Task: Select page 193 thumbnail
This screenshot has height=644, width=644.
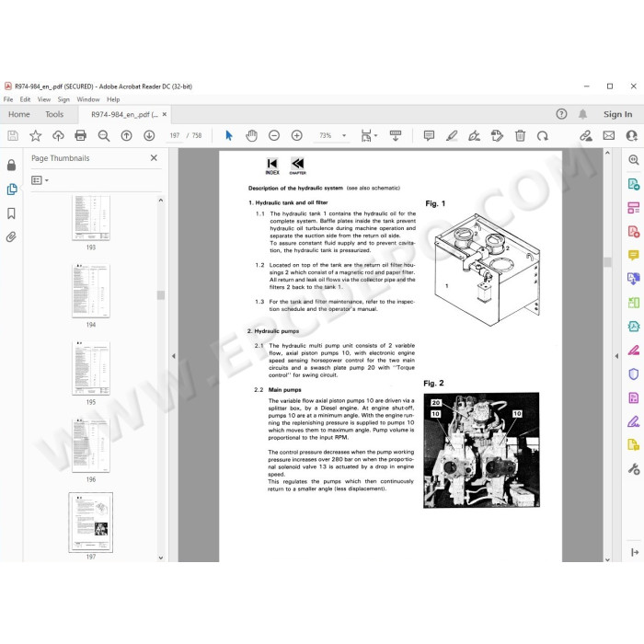Action: click(91, 218)
